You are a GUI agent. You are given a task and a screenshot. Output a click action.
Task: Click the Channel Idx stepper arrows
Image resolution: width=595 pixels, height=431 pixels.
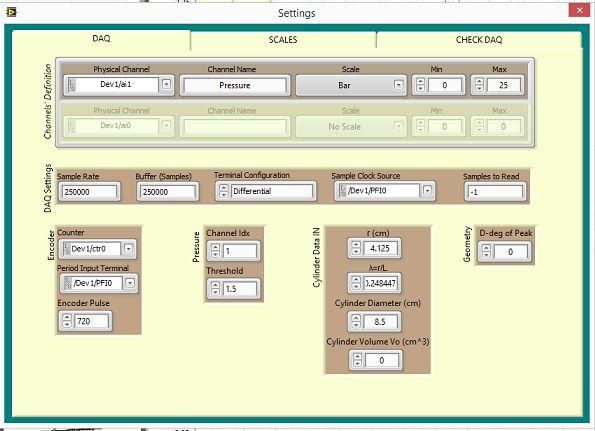(216, 251)
